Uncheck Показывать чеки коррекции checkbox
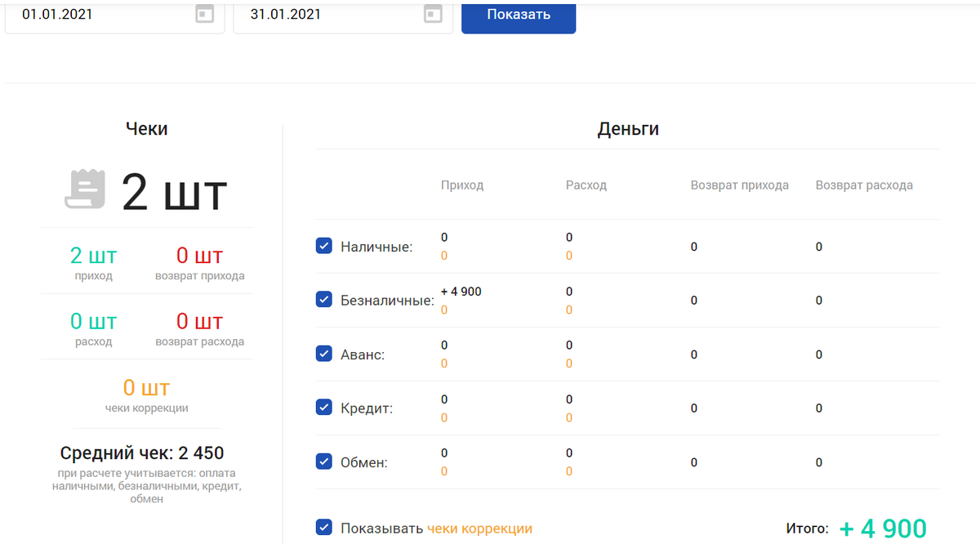 (x=323, y=528)
